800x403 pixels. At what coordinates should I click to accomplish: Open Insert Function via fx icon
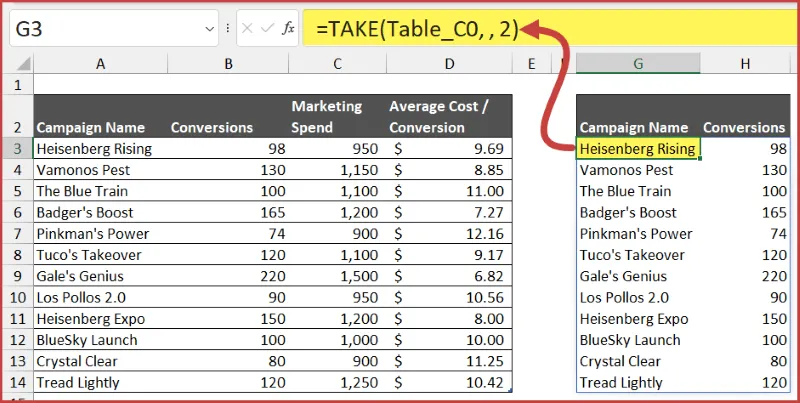point(288,29)
